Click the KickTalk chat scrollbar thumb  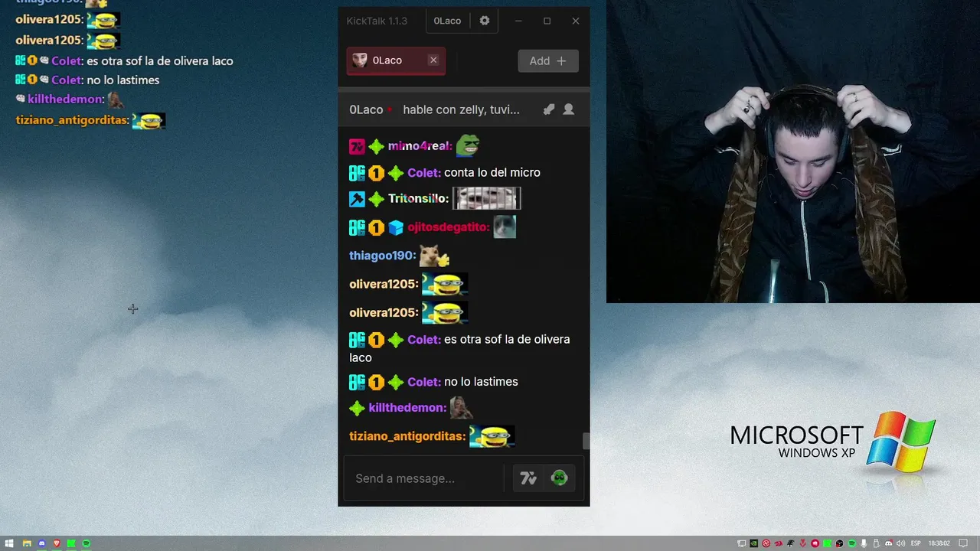point(586,441)
